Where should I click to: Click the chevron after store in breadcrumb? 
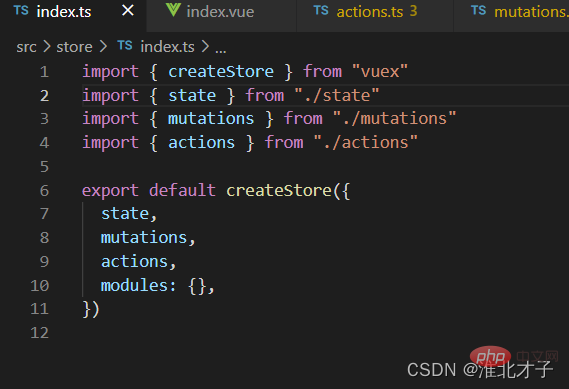click(103, 46)
